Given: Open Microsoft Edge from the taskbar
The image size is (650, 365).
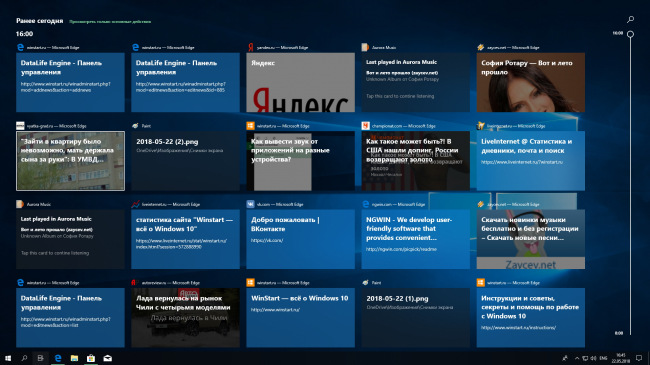Looking at the screenshot, I should pos(58,358).
